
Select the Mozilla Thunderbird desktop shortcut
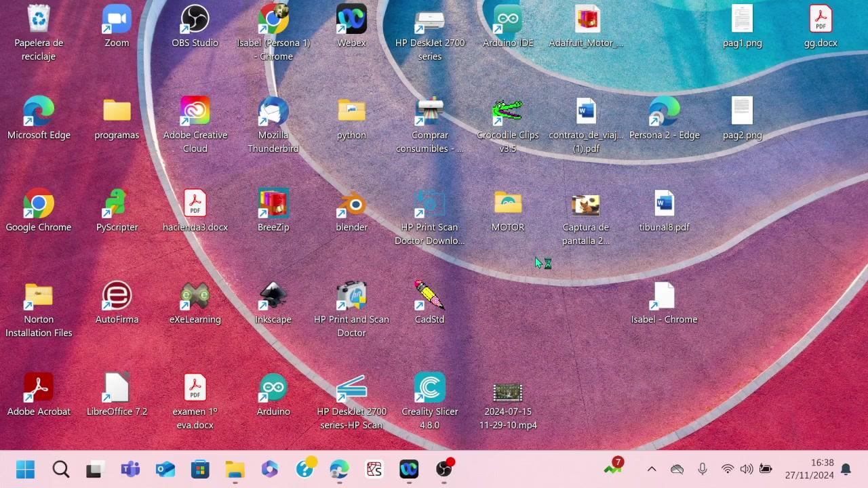click(x=273, y=125)
